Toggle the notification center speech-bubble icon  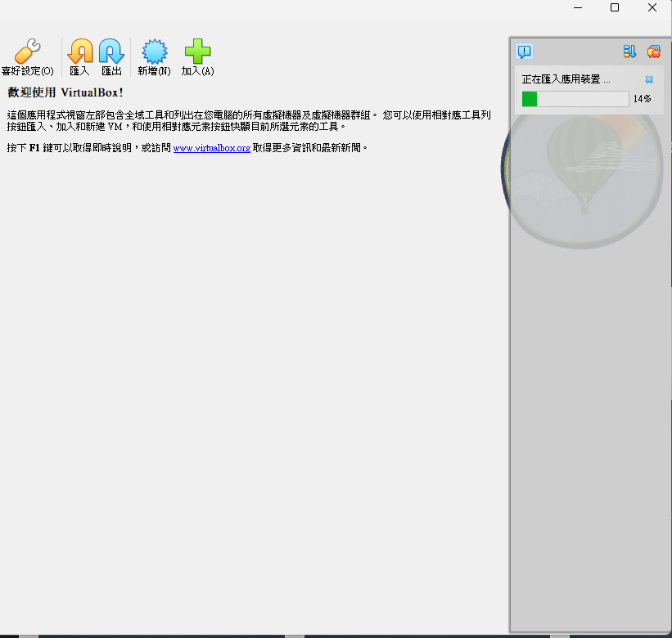tap(524, 52)
